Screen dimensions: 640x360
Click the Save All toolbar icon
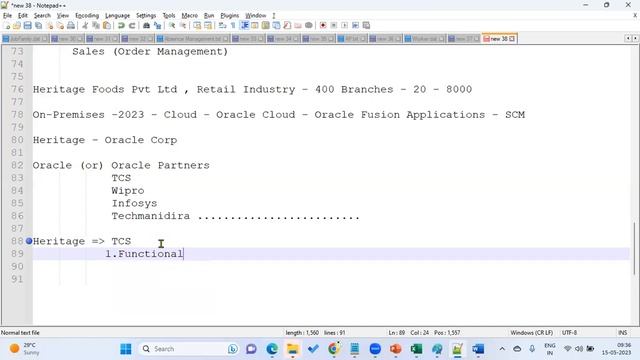[38, 26]
